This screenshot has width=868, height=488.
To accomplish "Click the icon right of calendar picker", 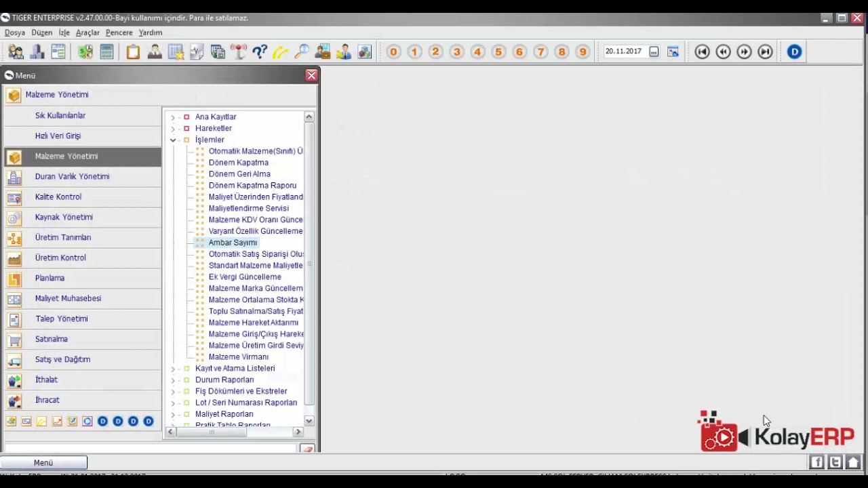I will (x=673, y=52).
